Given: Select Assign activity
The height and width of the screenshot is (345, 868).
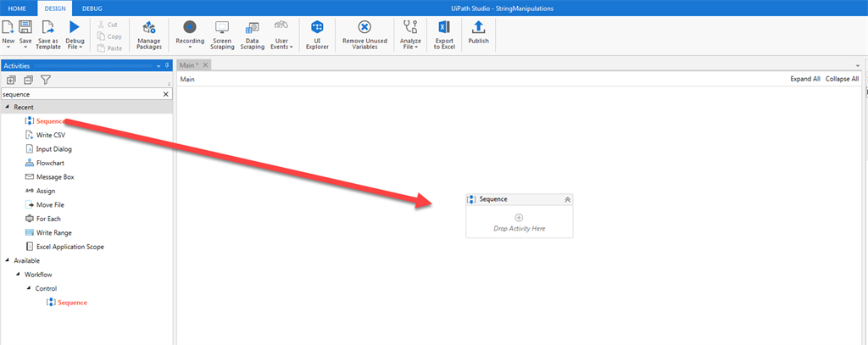Looking at the screenshot, I should pos(40,191).
